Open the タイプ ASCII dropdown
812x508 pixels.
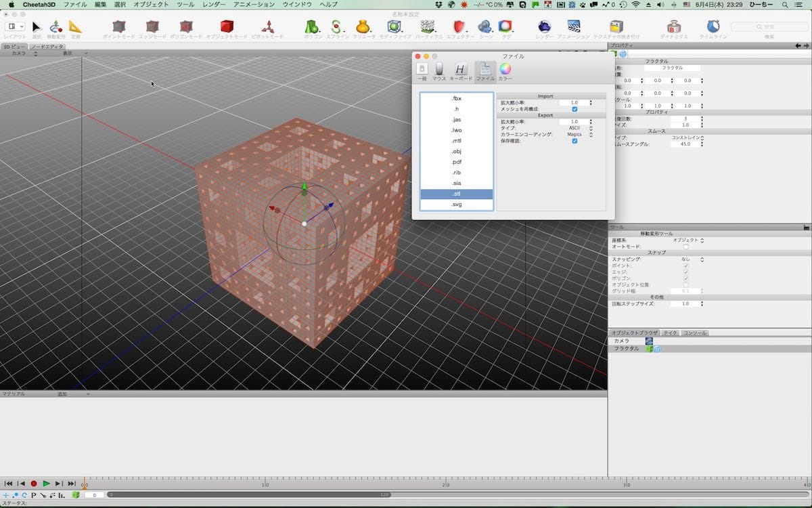coord(575,128)
